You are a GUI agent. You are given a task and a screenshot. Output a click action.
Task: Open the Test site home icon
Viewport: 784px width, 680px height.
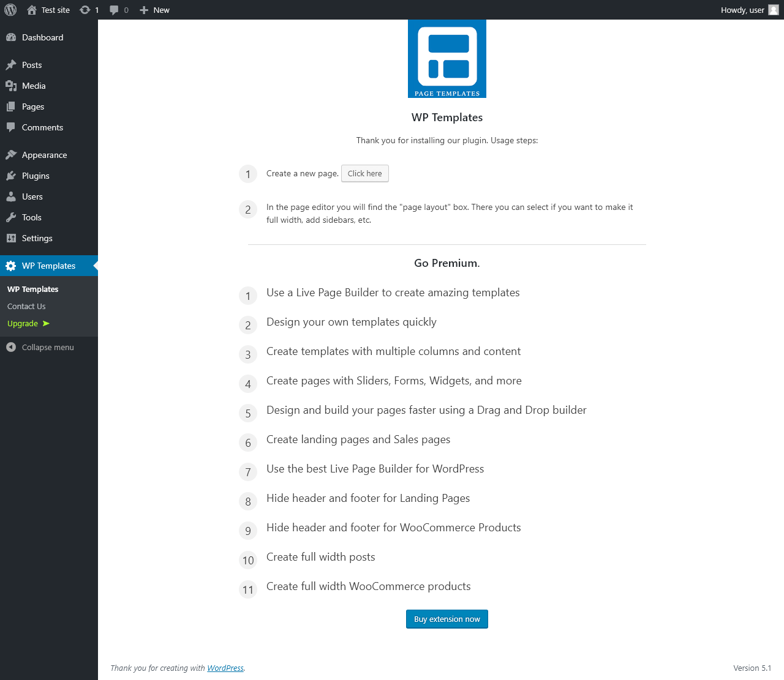click(x=32, y=10)
